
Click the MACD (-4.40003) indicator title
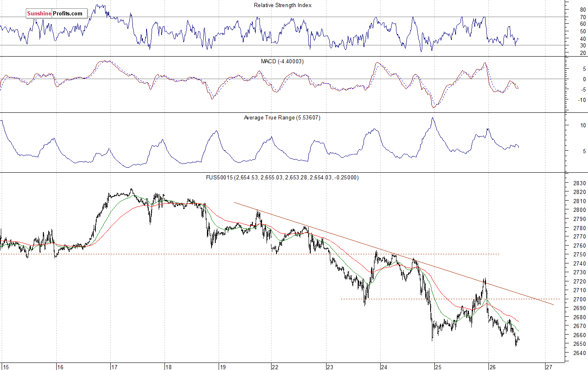pyautogui.click(x=282, y=62)
